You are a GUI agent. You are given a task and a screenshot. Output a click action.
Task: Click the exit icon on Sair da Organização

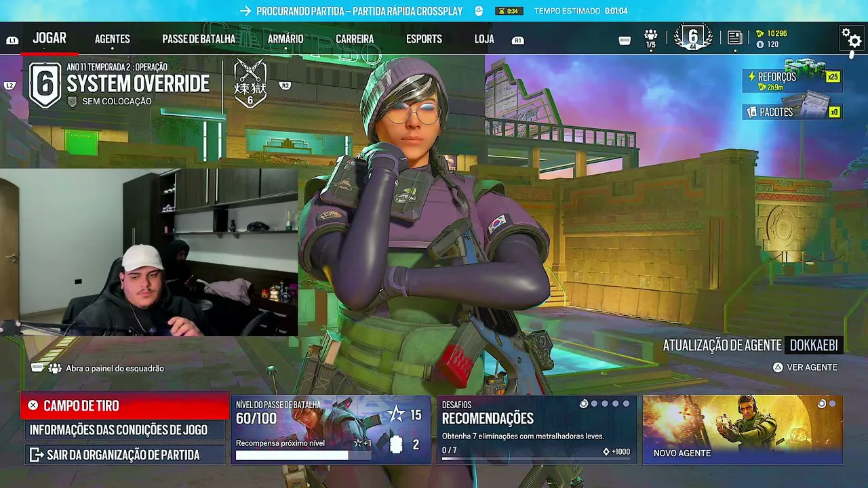click(x=37, y=455)
